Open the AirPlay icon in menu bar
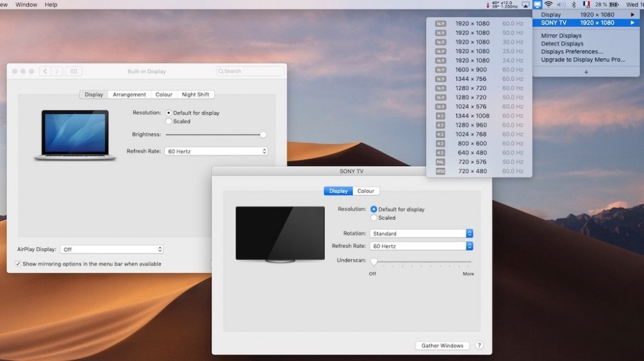The height and width of the screenshot is (361, 644). [526, 5]
